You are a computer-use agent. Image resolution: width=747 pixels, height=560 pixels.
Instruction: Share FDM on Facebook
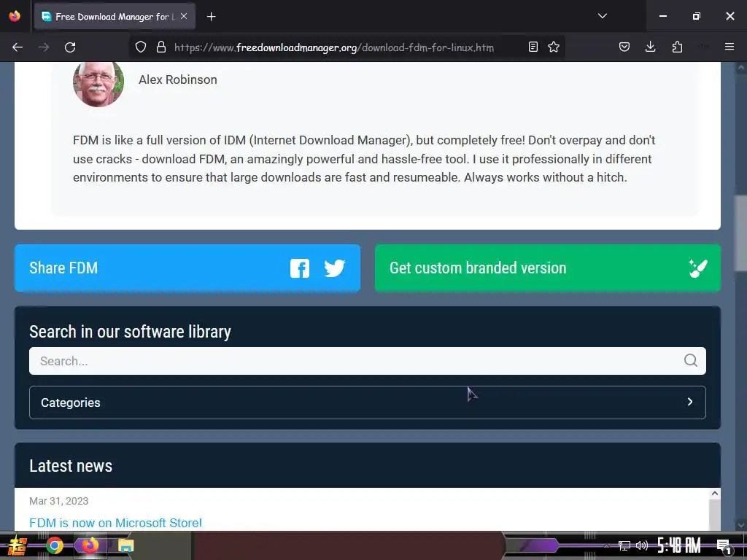(x=300, y=268)
